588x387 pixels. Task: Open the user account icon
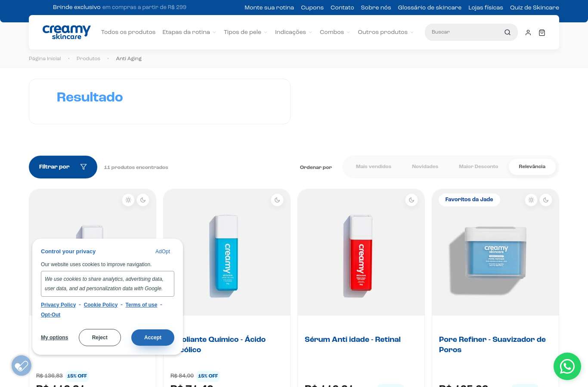tap(528, 33)
